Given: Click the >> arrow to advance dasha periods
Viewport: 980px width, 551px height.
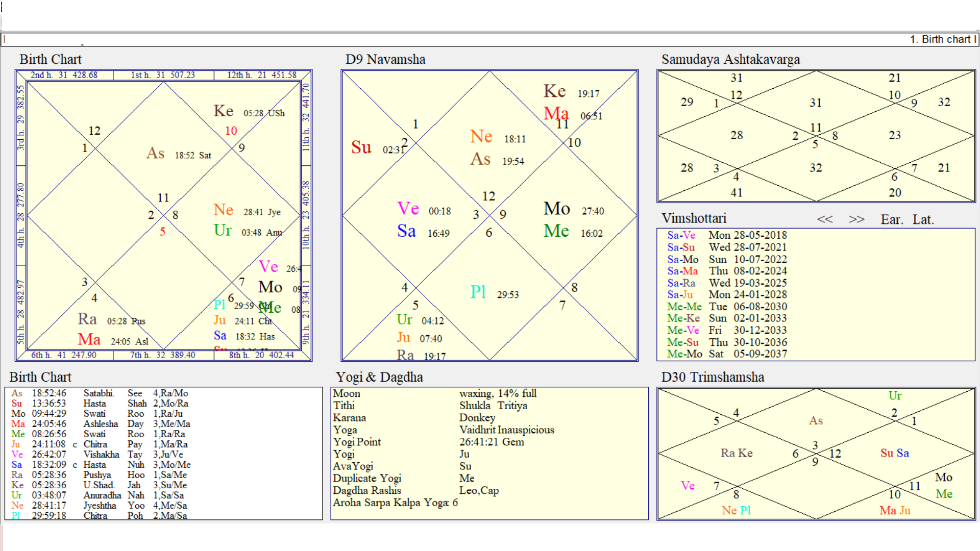Looking at the screenshot, I should tap(856, 219).
